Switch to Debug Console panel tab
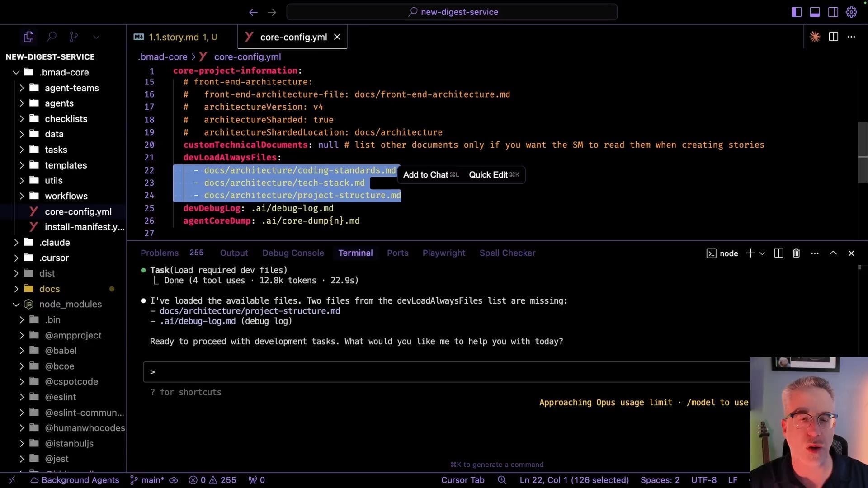The height and width of the screenshot is (488, 868). [293, 253]
